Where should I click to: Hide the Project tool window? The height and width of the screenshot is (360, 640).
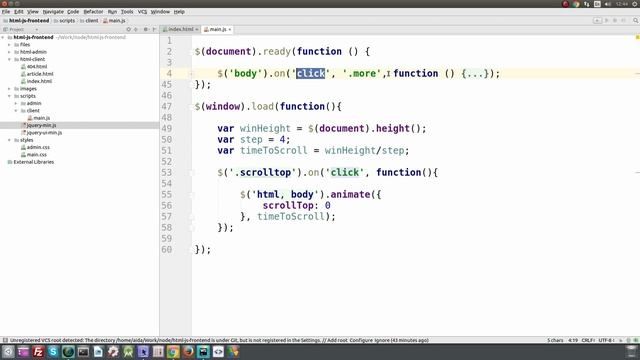point(154,29)
